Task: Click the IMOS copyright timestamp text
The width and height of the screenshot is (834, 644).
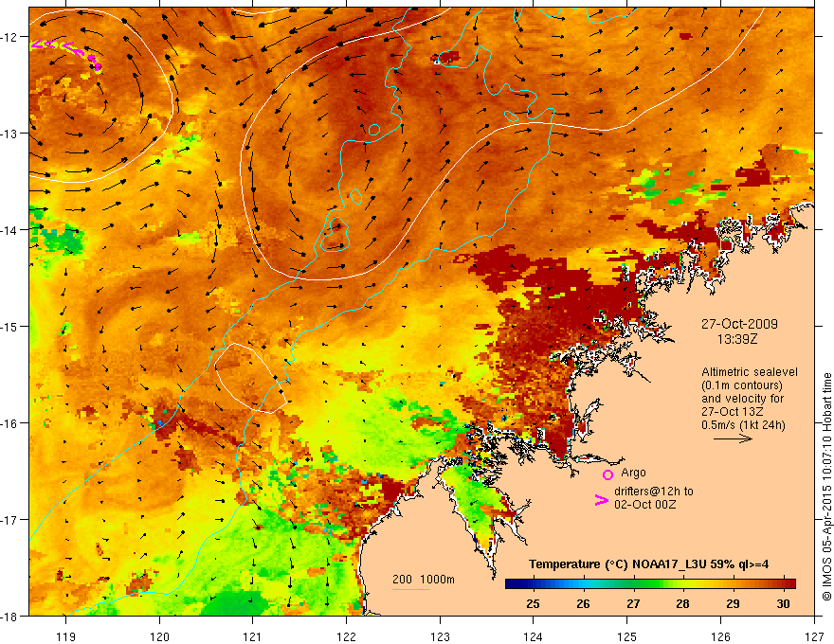Action: [826, 487]
